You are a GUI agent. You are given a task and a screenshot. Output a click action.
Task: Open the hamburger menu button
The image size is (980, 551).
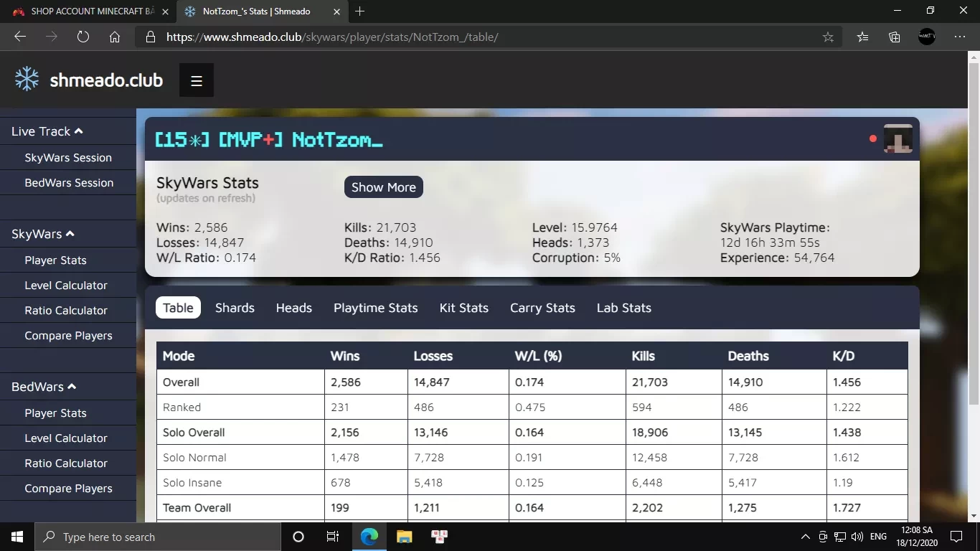[x=196, y=80]
